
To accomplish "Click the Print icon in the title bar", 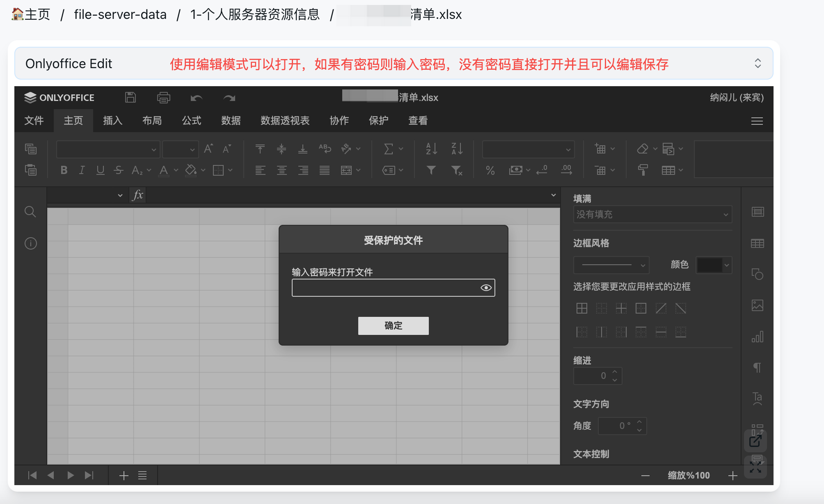I will coord(163,98).
